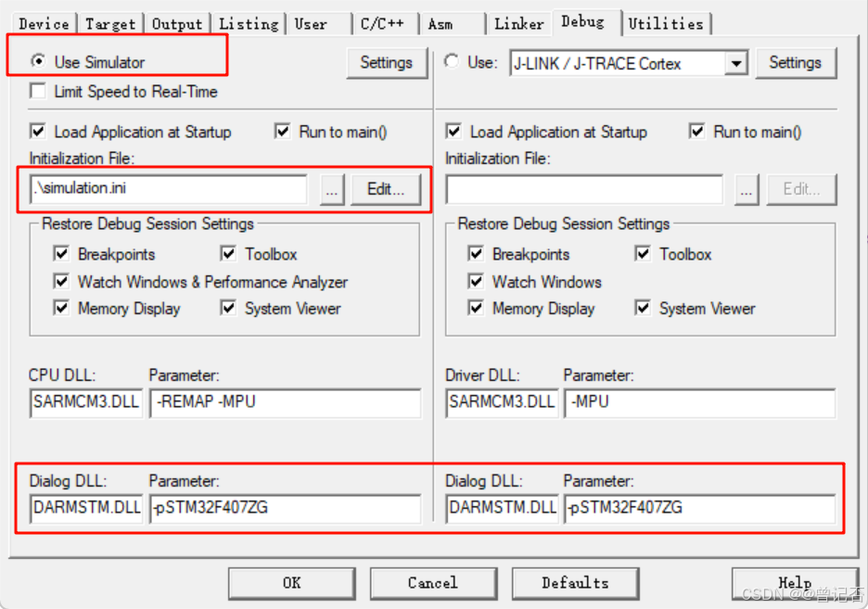This screenshot has height=609, width=868.
Task: Open simulator Settings button
Action: click(x=387, y=62)
